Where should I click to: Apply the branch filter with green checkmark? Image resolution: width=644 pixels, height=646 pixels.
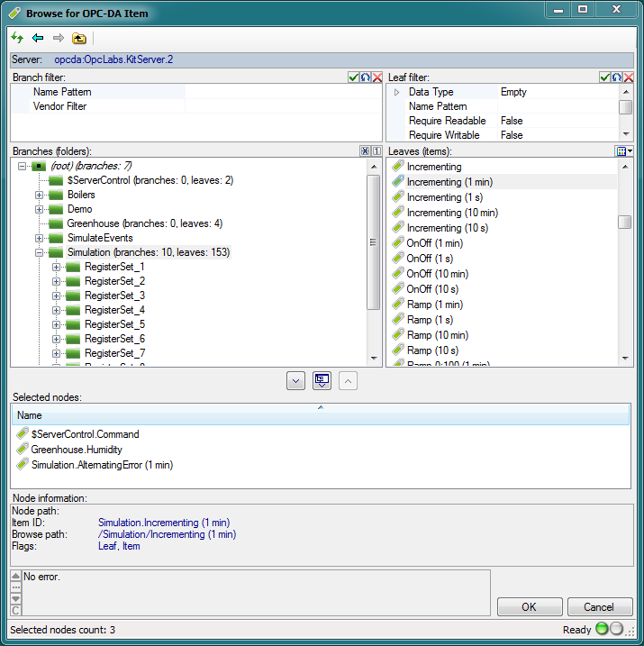[353, 78]
